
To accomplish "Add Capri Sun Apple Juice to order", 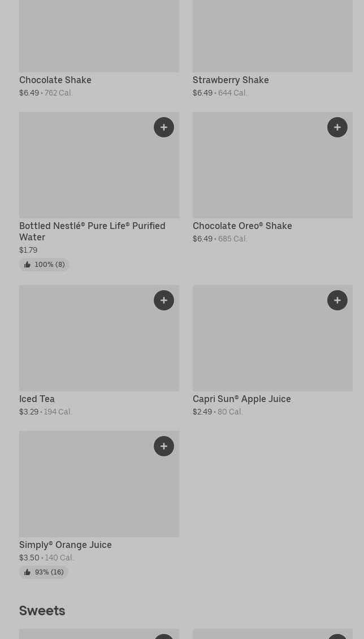I will [x=337, y=300].
